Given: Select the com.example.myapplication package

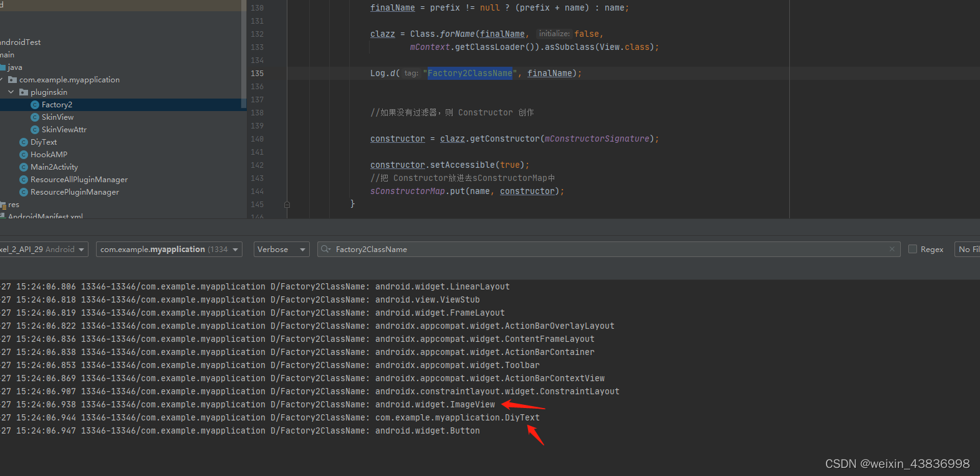Looking at the screenshot, I should 69,80.
